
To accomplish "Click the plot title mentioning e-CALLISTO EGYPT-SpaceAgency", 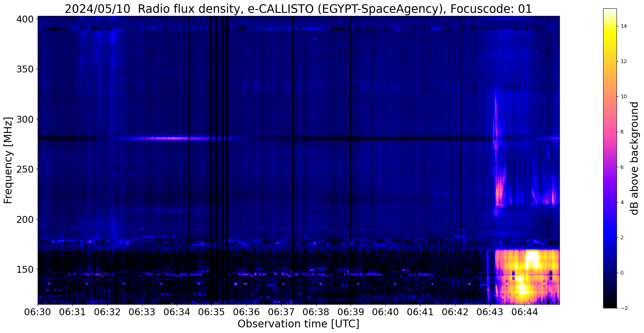I will tap(298, 9).
